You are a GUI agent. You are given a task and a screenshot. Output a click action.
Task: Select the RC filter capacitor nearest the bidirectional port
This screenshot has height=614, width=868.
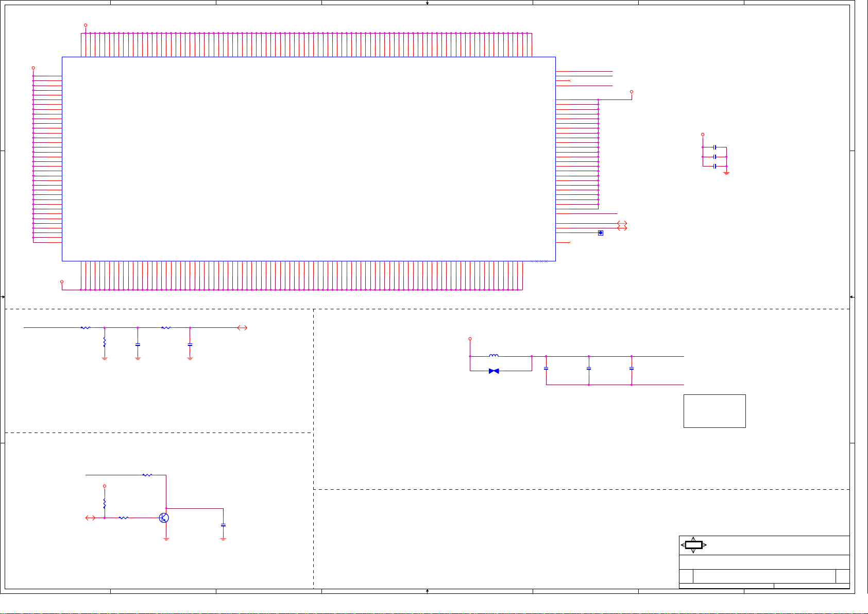tap(190, 344)
